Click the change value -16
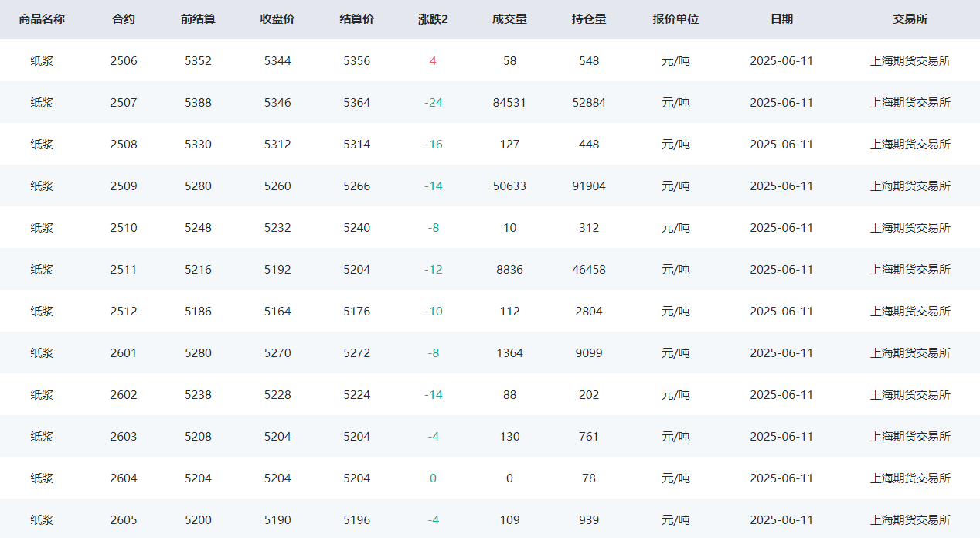 (x=433, y=145)
